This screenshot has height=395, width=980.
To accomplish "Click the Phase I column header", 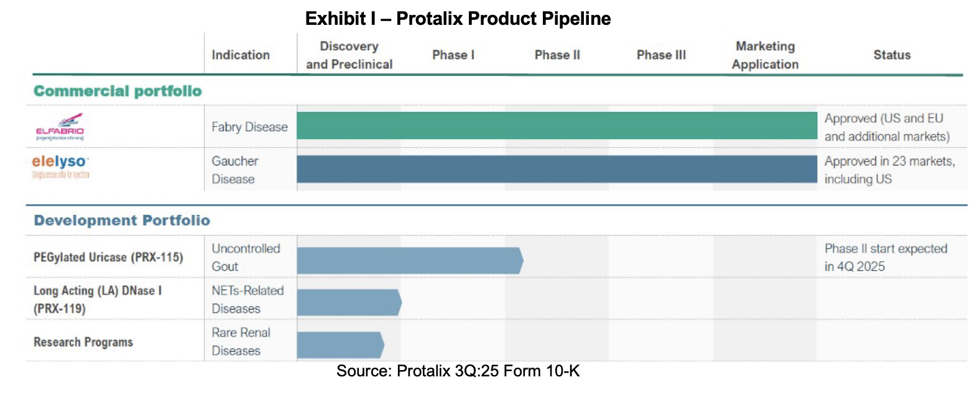I will (x=453, y=55).
